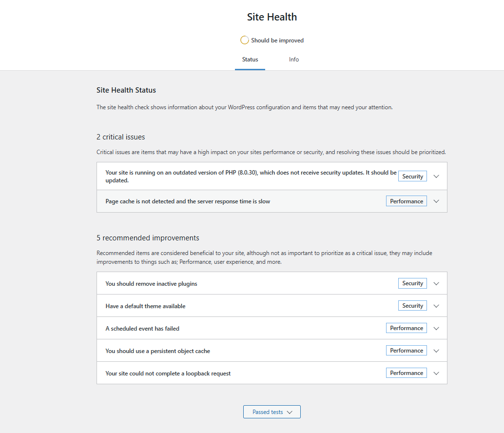Viewport: 504px width, 433px height.
Task: Click 'Page cache is not detected' heading
Action: pos(188,201)
